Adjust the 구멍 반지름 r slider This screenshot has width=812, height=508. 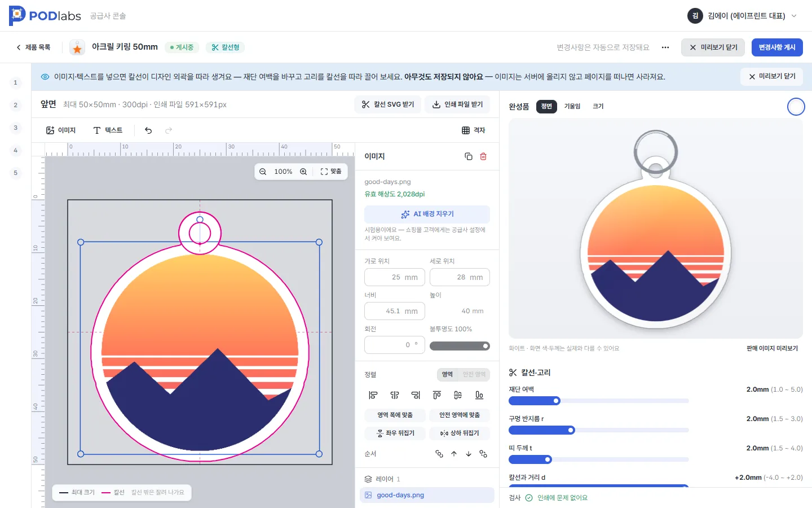[x=599, y=430]
